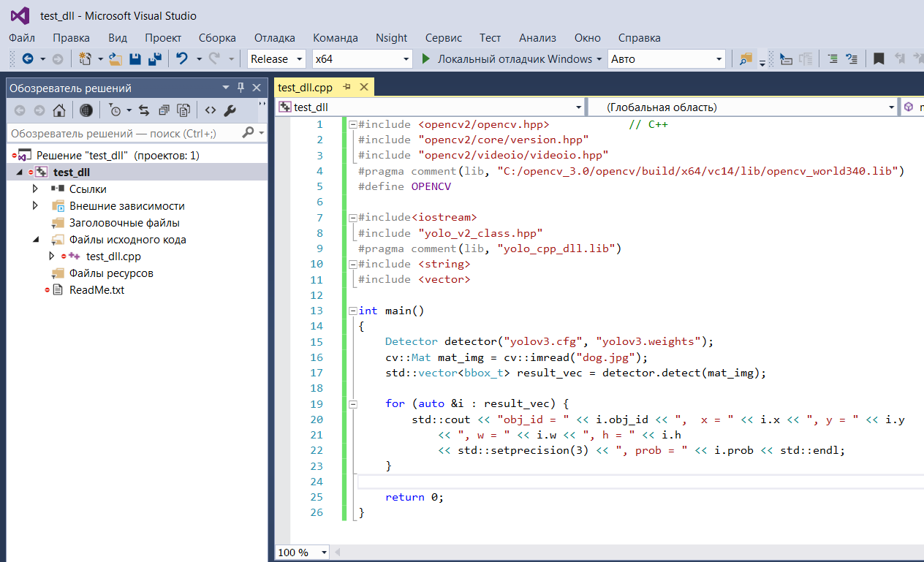924x562 pixels.
Task: Open the Файл menu
Action: (22, 38)
